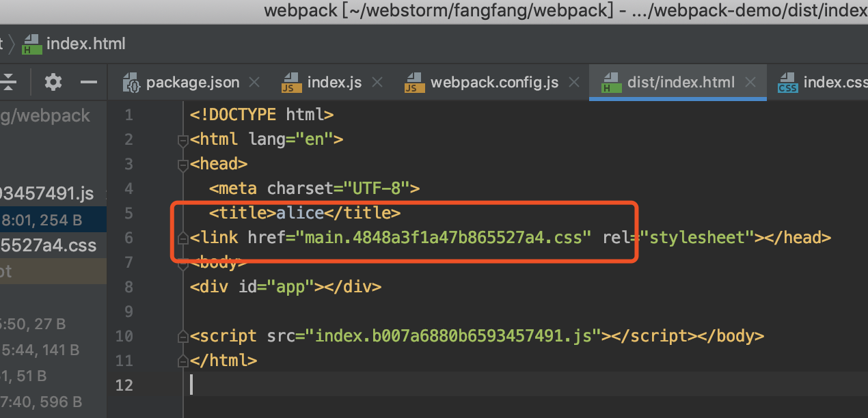
Task: Toggle fold marker at line 6 link
Action: point(182,238)
